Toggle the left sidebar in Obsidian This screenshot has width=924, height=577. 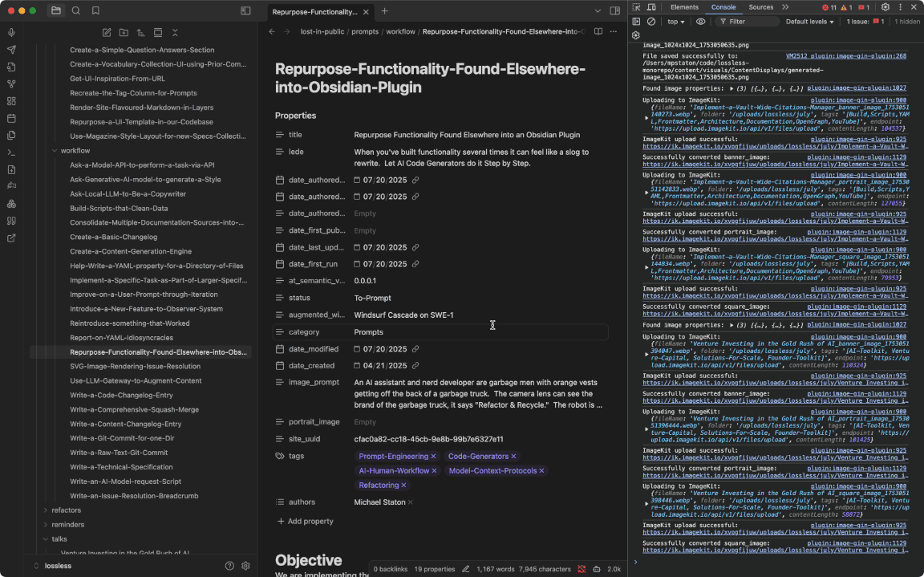coord(245,10)
